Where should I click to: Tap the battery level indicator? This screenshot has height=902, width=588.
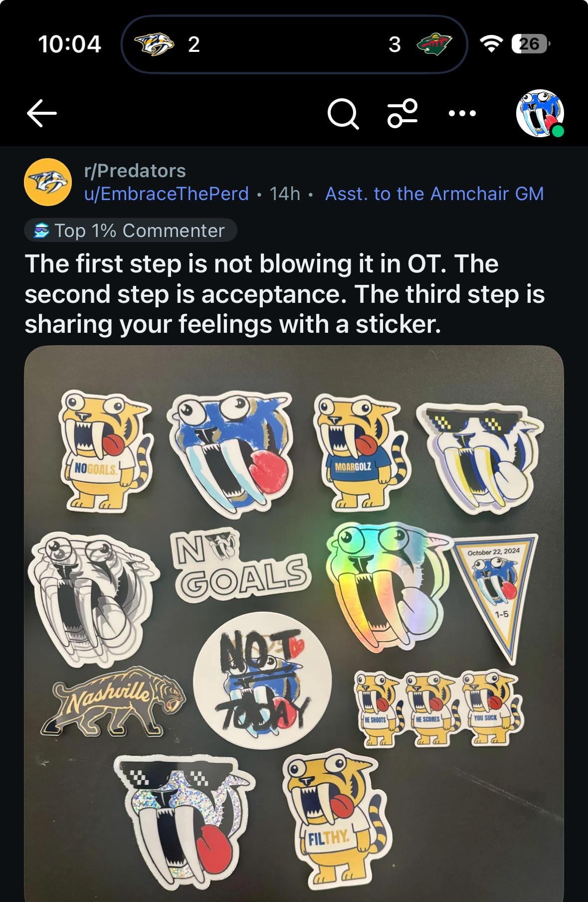[530, 44]
